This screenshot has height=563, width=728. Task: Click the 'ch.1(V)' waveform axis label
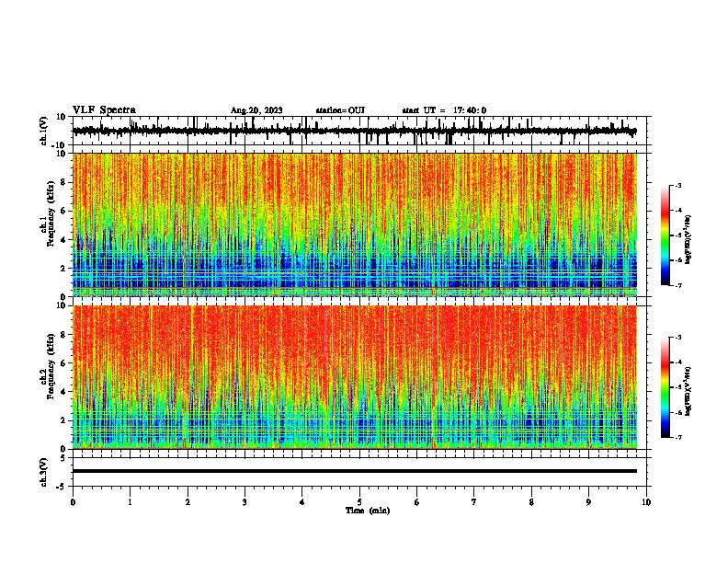click(44, 131)
